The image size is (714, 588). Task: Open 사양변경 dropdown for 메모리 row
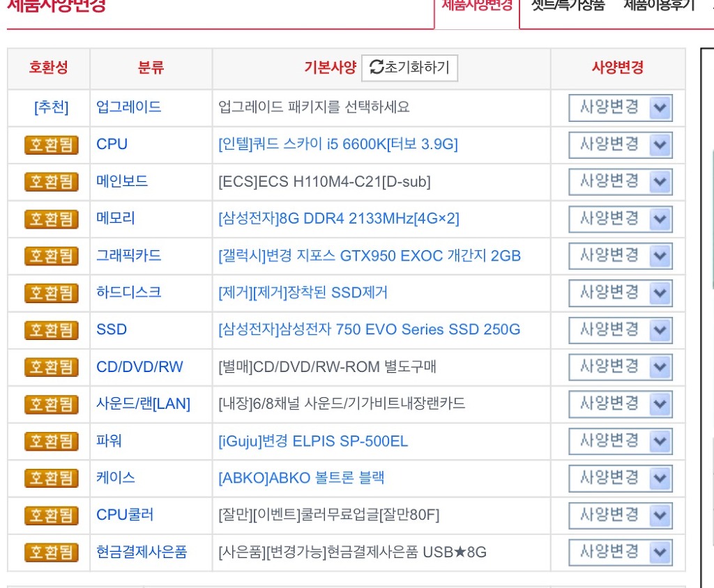tap(620, 219)
